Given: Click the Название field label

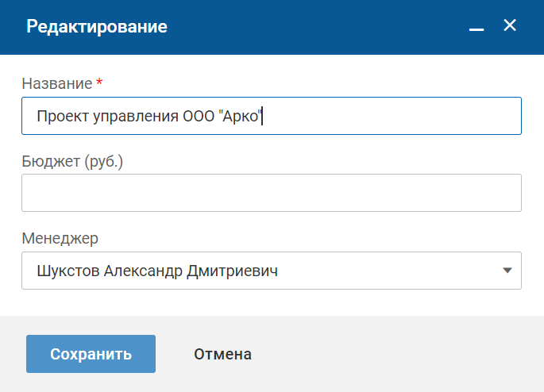Looking at the screenshot, I should pyautogui.click(x=56, y=83).
